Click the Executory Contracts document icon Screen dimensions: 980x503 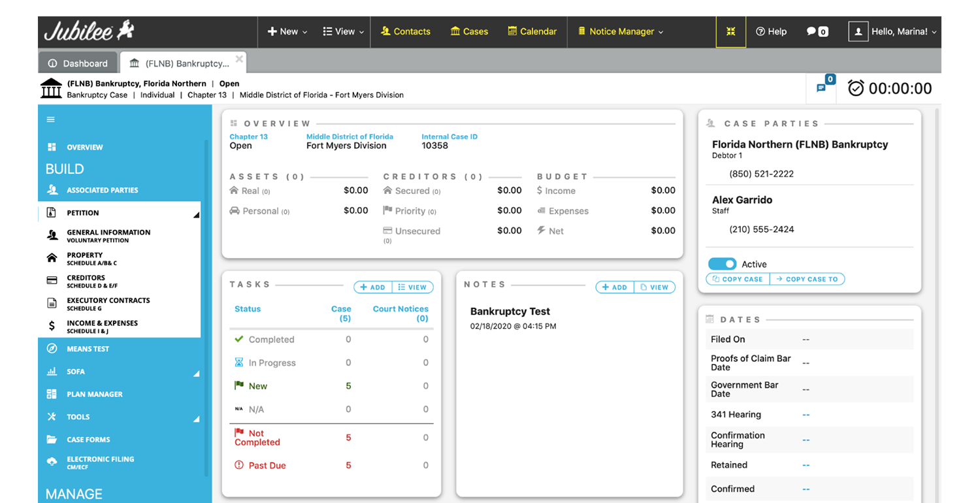52,304
